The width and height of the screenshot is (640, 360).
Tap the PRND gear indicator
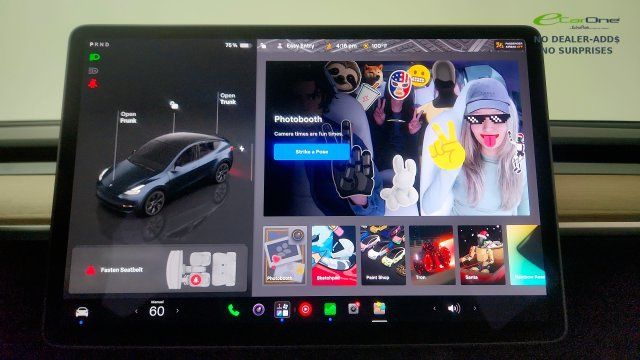tap(99, 44)
